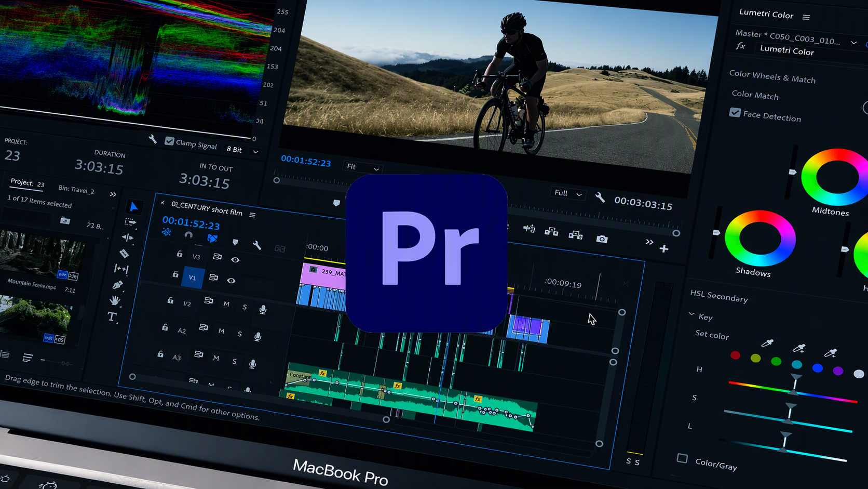Hide V3 track output with eye
Image resolution: width=868 pixels, height=489 pixels.
[x=235, y=260]
